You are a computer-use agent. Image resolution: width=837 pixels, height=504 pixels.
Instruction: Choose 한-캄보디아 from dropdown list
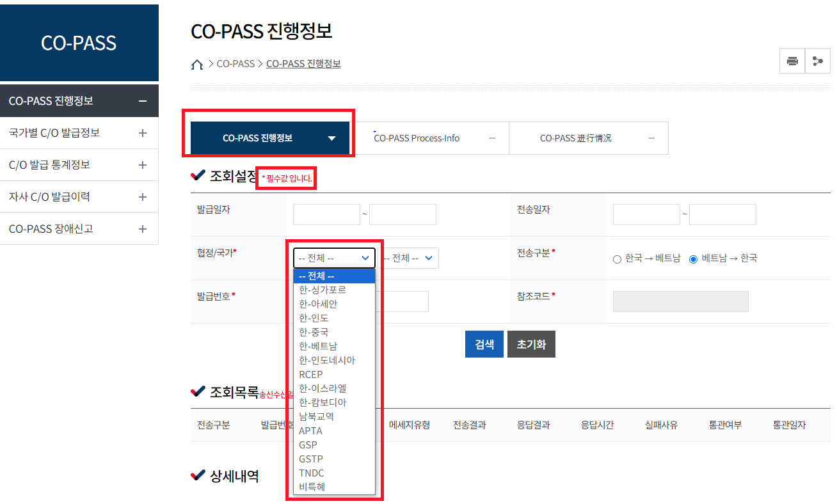tap(334, 402)
